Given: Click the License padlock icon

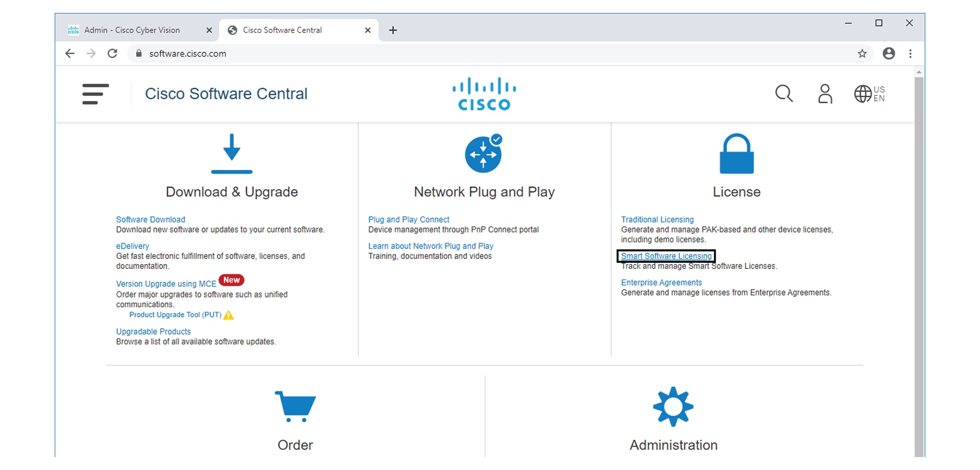Looking at the screenshot, I should coord(737,153).
